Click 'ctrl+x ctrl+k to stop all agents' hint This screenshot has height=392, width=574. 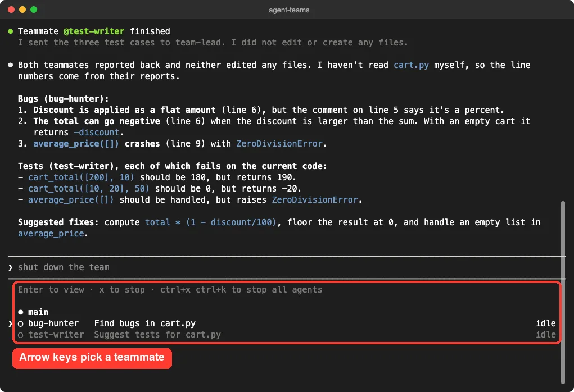pos(241,290)
